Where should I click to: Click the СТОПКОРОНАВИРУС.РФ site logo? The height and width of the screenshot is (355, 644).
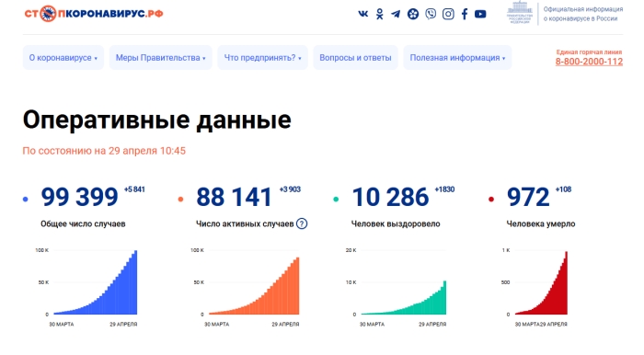[94, 14]
